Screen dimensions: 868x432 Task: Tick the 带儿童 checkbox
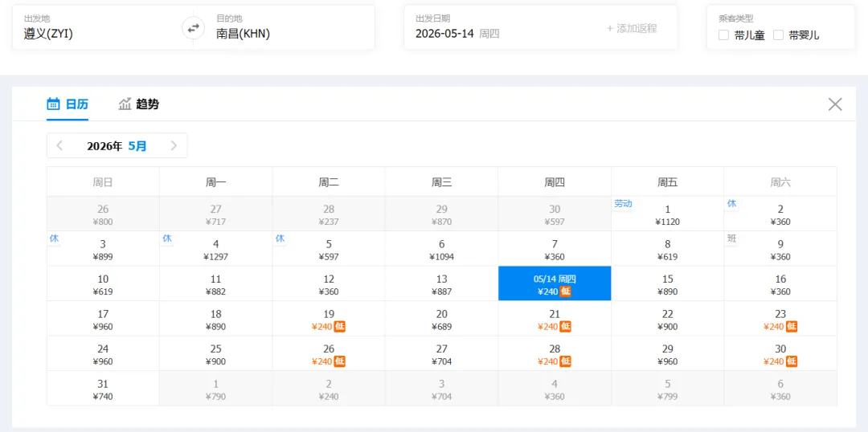coord(723,35)
